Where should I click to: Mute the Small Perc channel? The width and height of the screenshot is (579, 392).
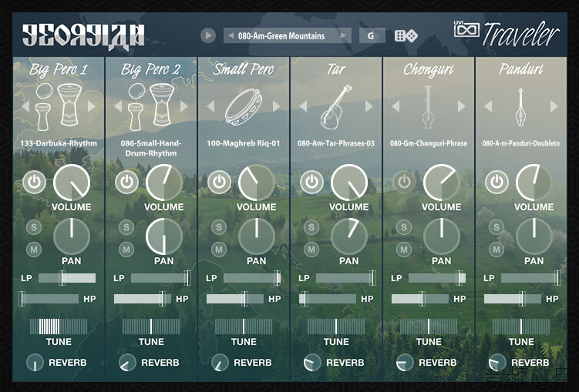point(219,250)
